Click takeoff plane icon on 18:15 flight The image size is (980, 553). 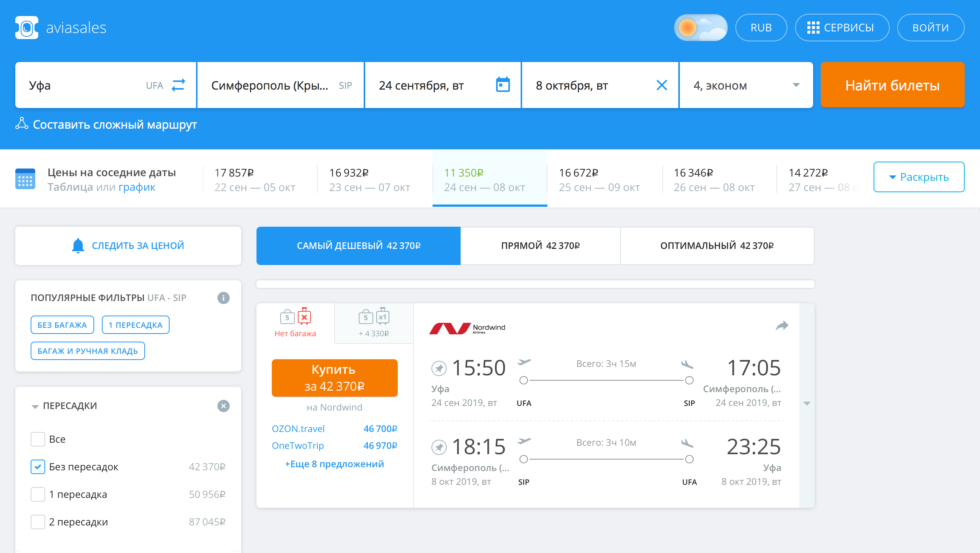click(524, 441)
